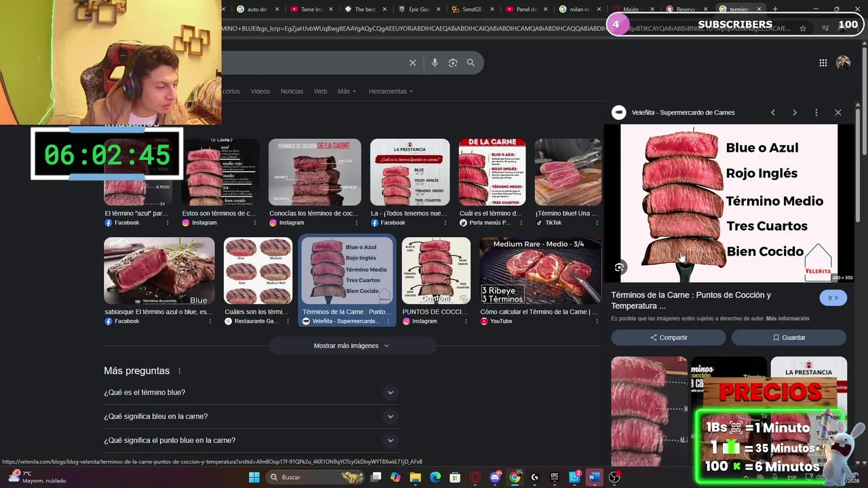Image resolution: width=868 pixels, height=488 pixels.
Task: Go to previous image in preview panel
Action: (x=773, y=113)
